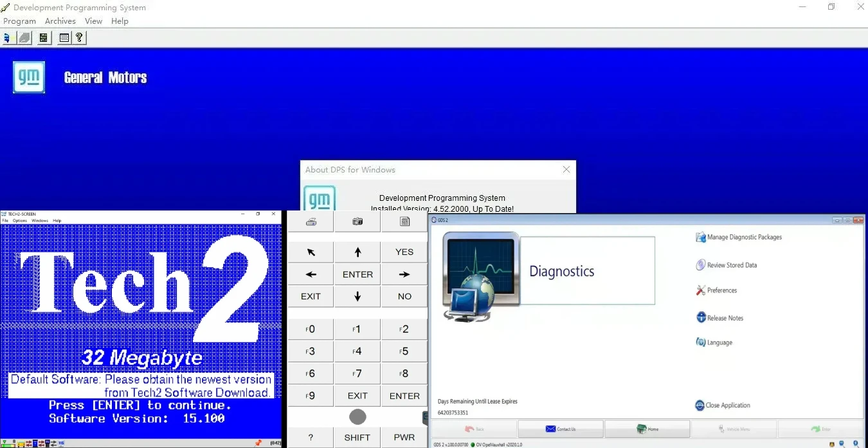The height and width of the screenshot is (448, 868).
Task: Click the F1 function key
Action: click(x=357, y=330)
